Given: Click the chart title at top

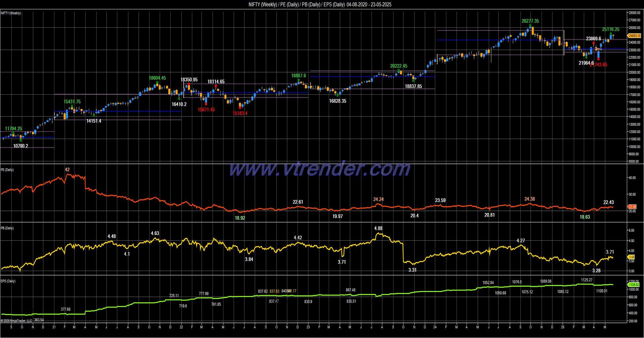Looking at the screenshot, I should point(320,5).
